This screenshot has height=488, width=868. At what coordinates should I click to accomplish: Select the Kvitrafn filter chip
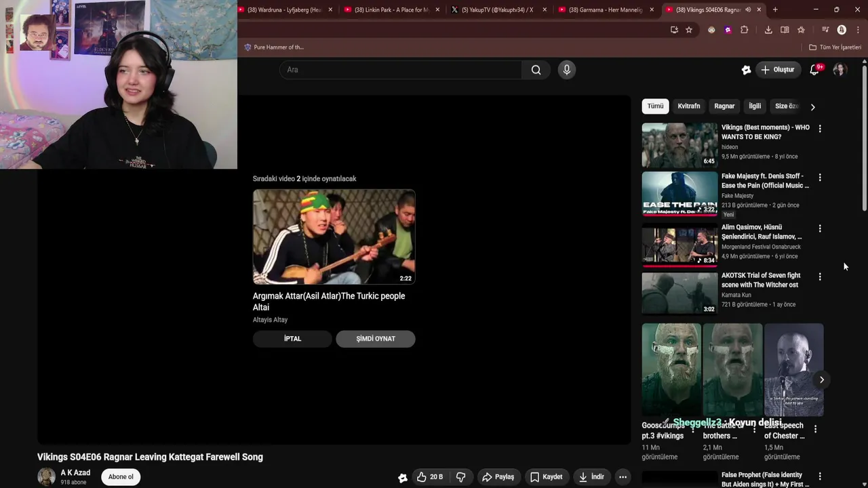point(688,106)
